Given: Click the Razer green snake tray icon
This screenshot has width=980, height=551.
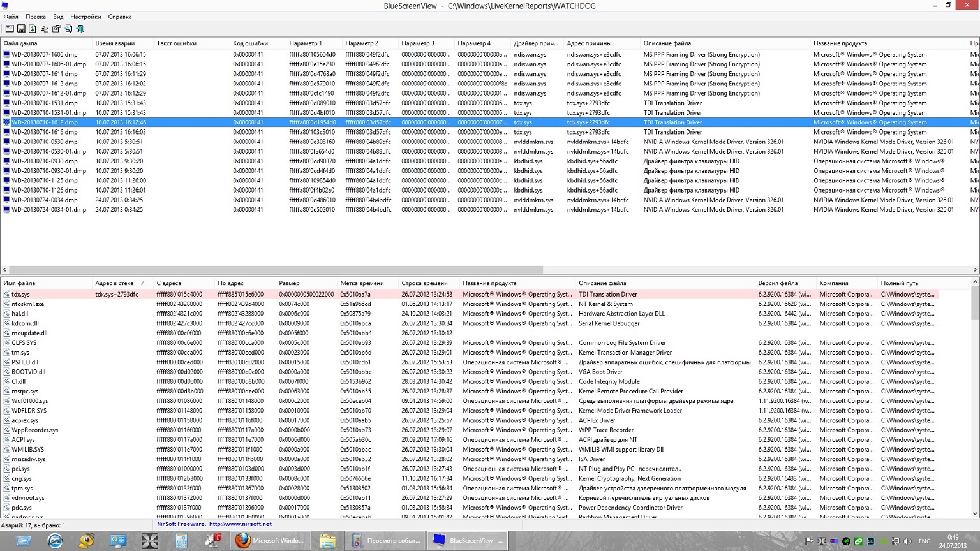Looking at the screenshot, I should pos(846,541).
